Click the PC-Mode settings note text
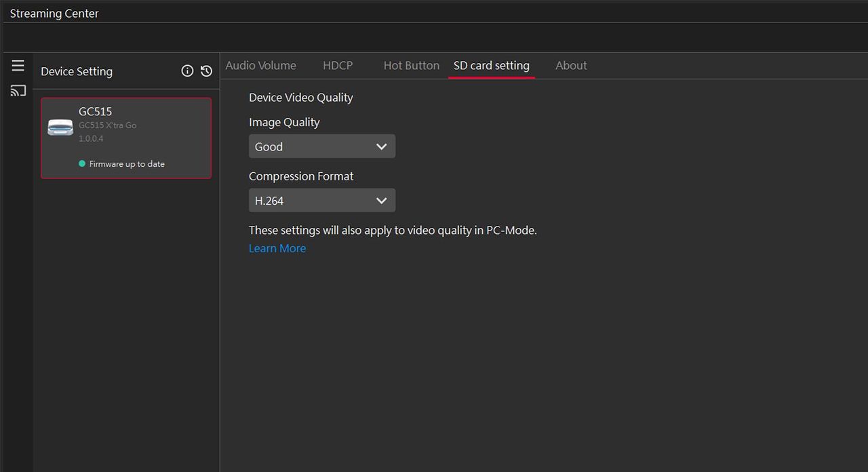The image size is (868, 472). [x=393, y=231]
